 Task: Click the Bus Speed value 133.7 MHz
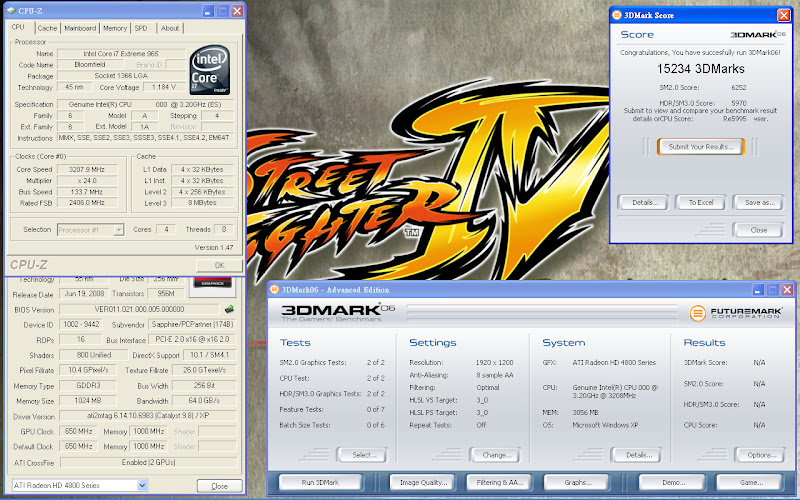pyautogui.click(x=87, y=192)
